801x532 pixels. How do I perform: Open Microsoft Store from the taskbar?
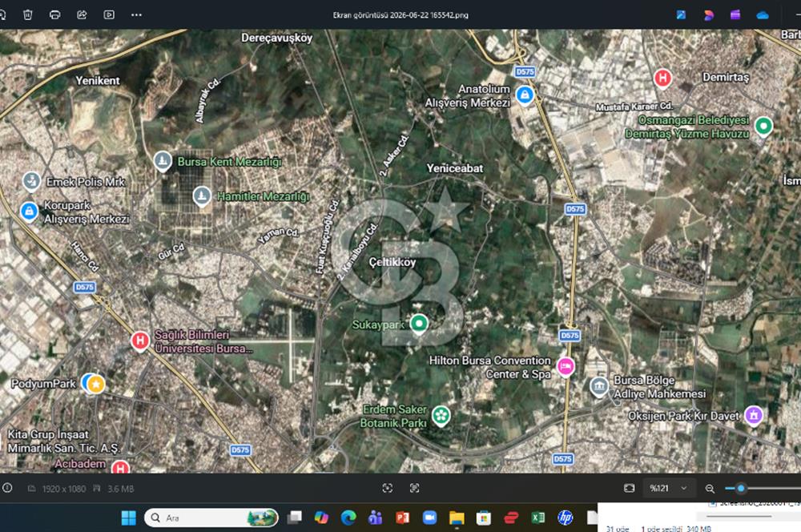tap(484, 518)
